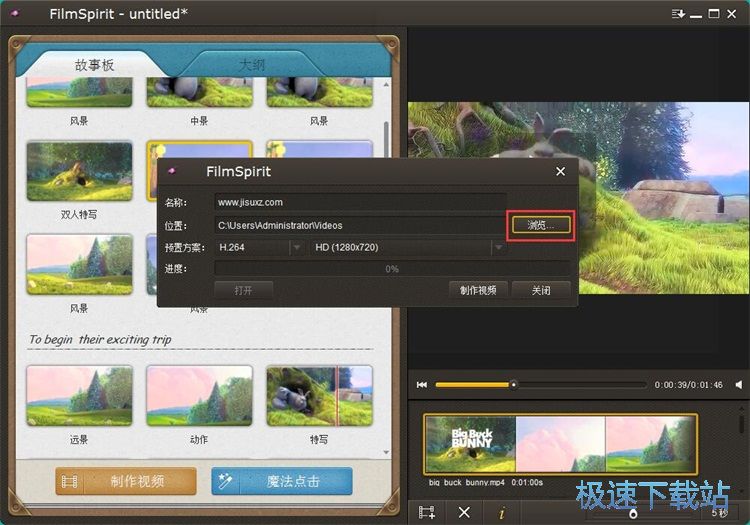The height and width of the screenshot is (525, 750).
Task: Click the orange 制作视频 button at the bottom
Action: click(x=126, y=481)
